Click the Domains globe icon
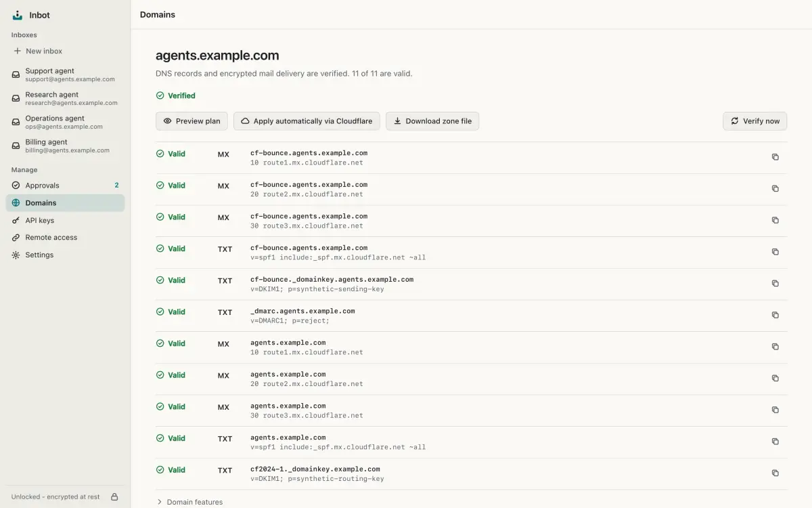This screenshot has width=812, height=508. [x=16, y=203]
